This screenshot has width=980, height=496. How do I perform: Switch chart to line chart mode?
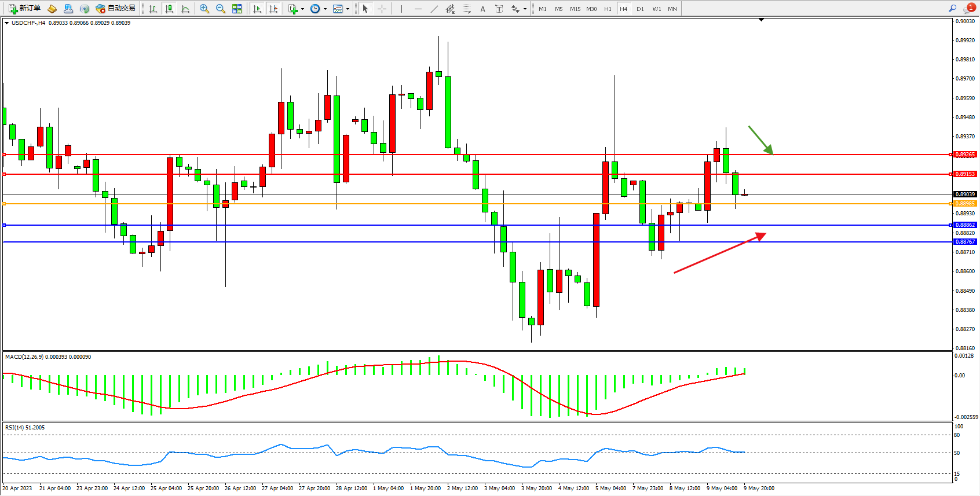coord(185,9)
